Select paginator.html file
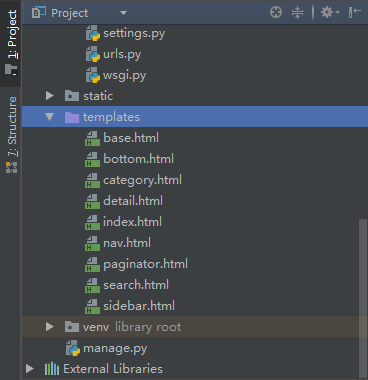 [x=145, y=264]
